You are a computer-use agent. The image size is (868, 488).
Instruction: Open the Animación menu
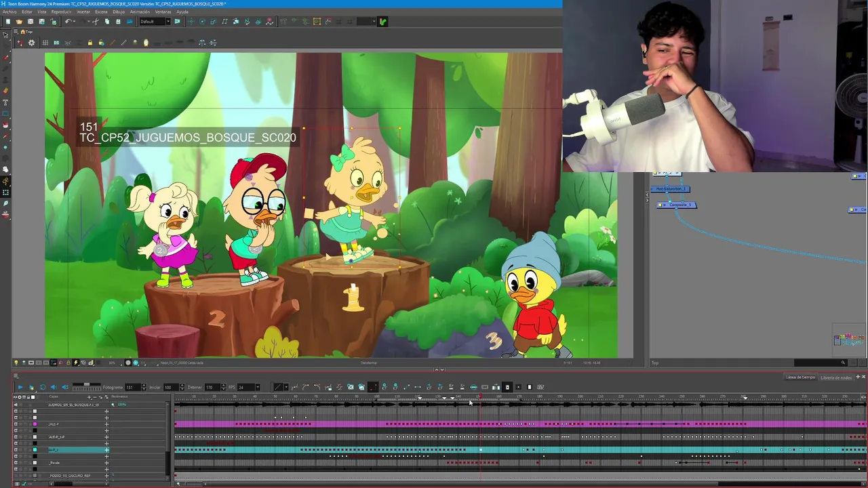140,12
